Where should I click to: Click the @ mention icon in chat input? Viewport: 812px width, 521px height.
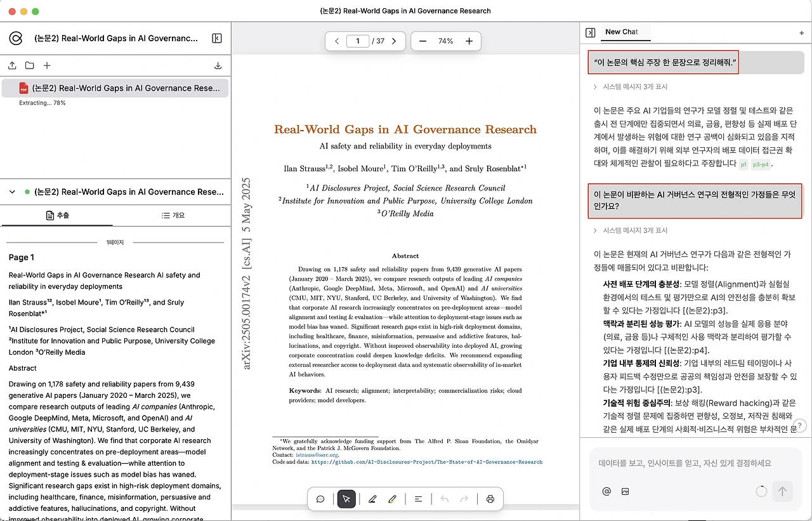click(606, 491)
